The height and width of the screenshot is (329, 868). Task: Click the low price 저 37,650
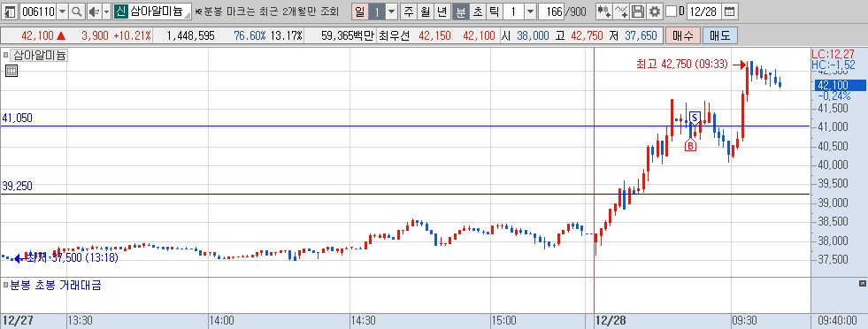[x=633, y=36]
